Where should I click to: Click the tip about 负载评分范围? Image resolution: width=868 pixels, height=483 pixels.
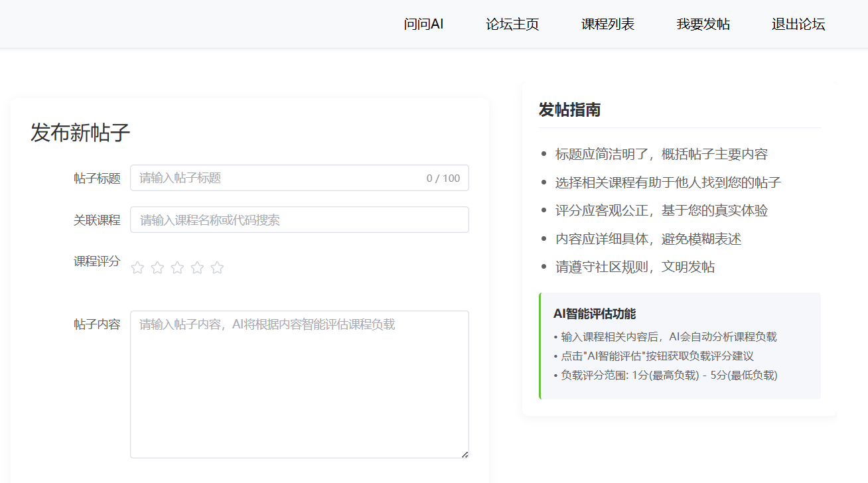(664, 375)
